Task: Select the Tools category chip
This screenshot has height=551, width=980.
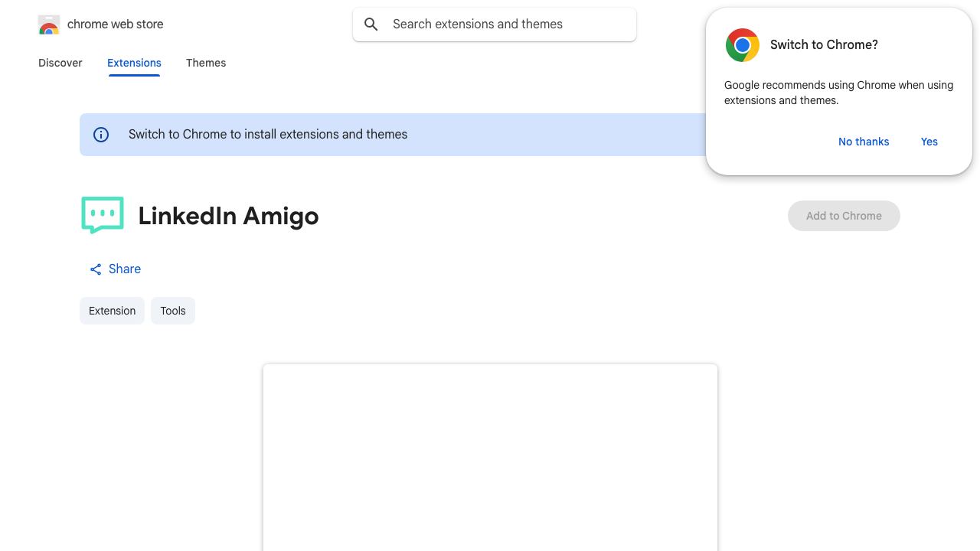Action: pyautogui.click(x=173, y=311)
